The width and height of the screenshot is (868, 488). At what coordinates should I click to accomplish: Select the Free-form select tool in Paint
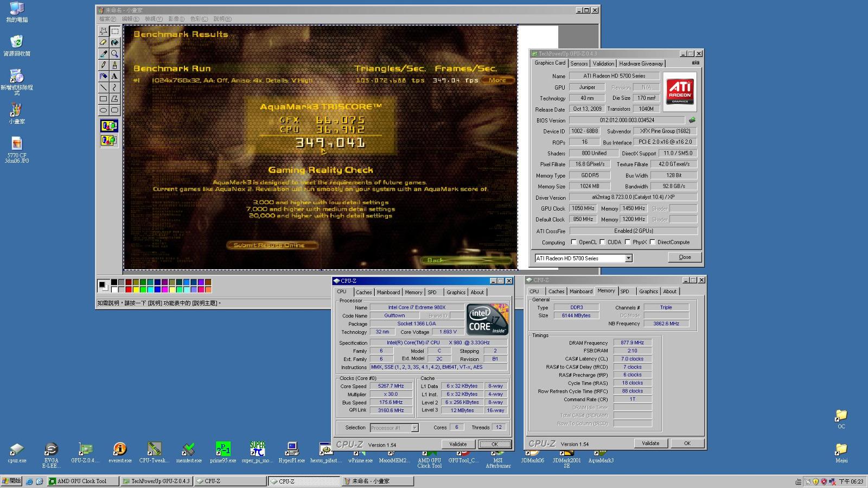click(103, 31)
